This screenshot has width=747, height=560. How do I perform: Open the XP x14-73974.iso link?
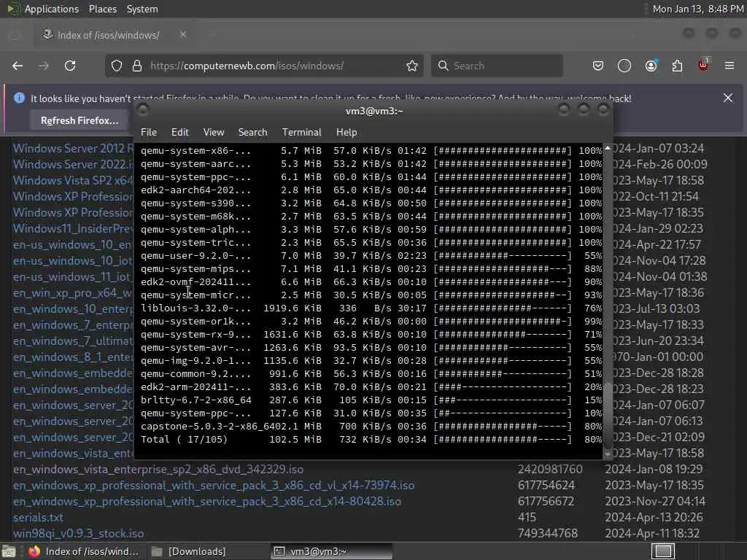point(214,485)
